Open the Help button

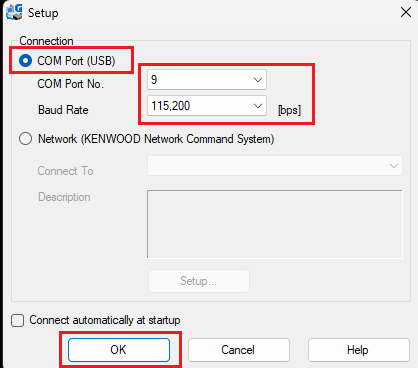358,350
